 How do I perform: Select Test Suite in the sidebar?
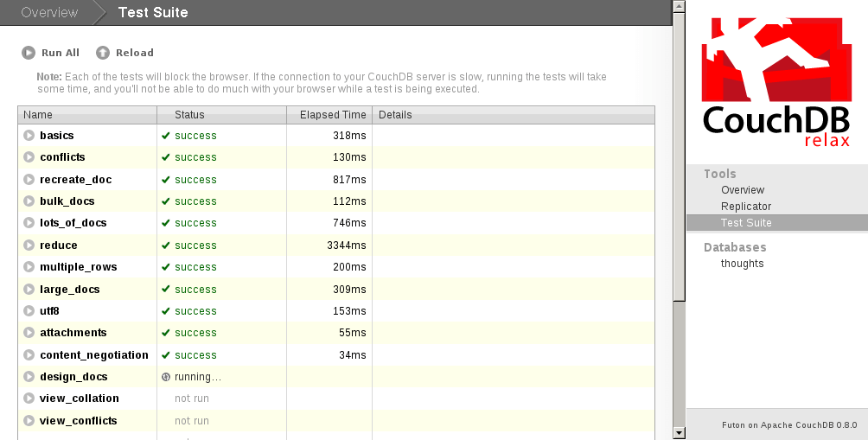[x=777, y=222]
